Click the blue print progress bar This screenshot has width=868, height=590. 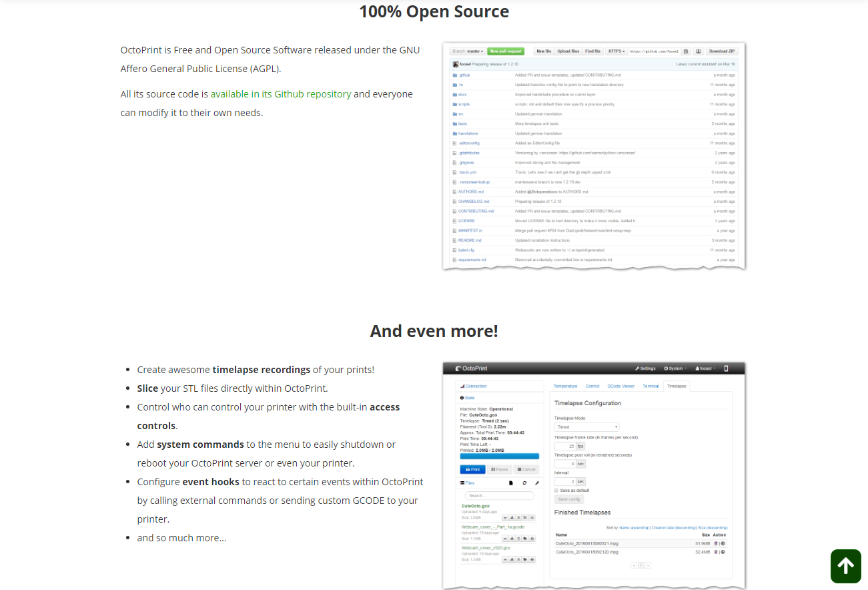click(x=499, y=457)
